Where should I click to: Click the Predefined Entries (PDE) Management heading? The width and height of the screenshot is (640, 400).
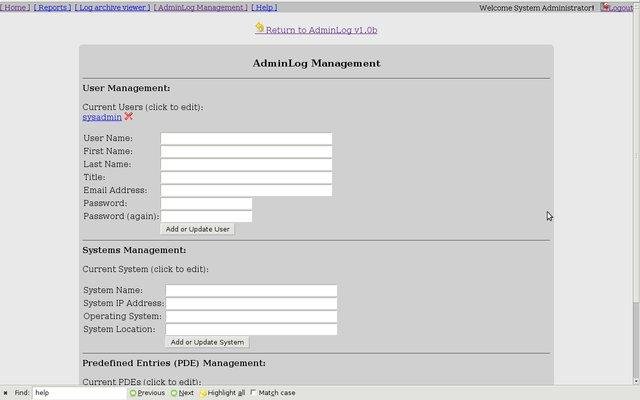tap(174, 363)
